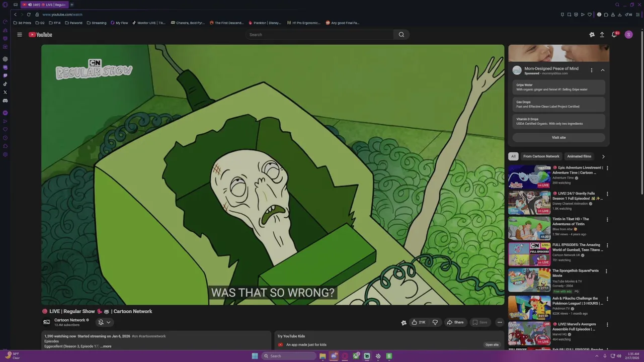
Task: Click the YouTube search magnifier button
Action: tap(401, 35)
